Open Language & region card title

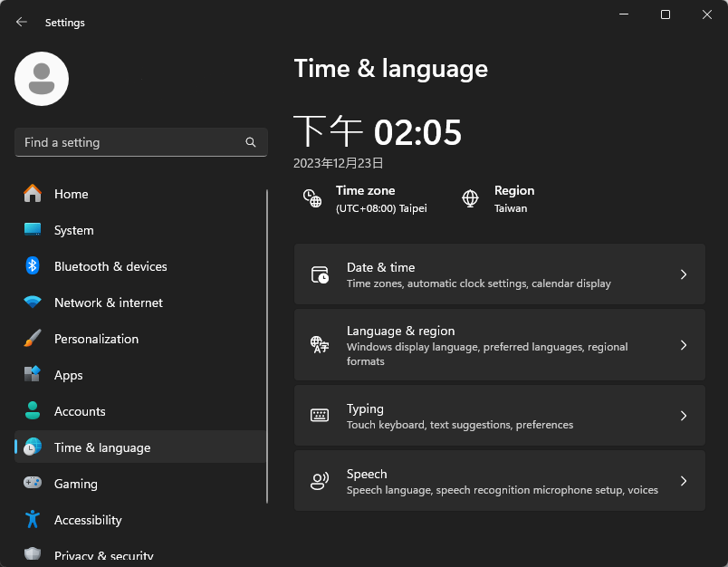[x=401, y=332]
